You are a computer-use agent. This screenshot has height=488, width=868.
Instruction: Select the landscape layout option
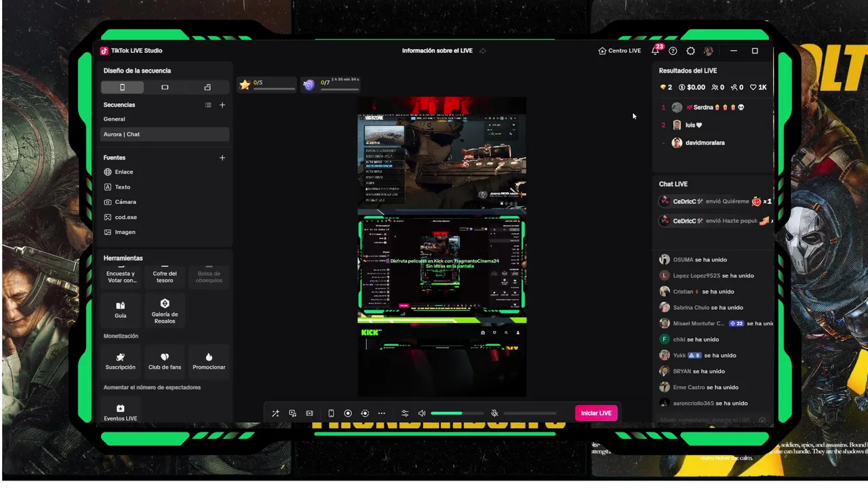(165, 87)
